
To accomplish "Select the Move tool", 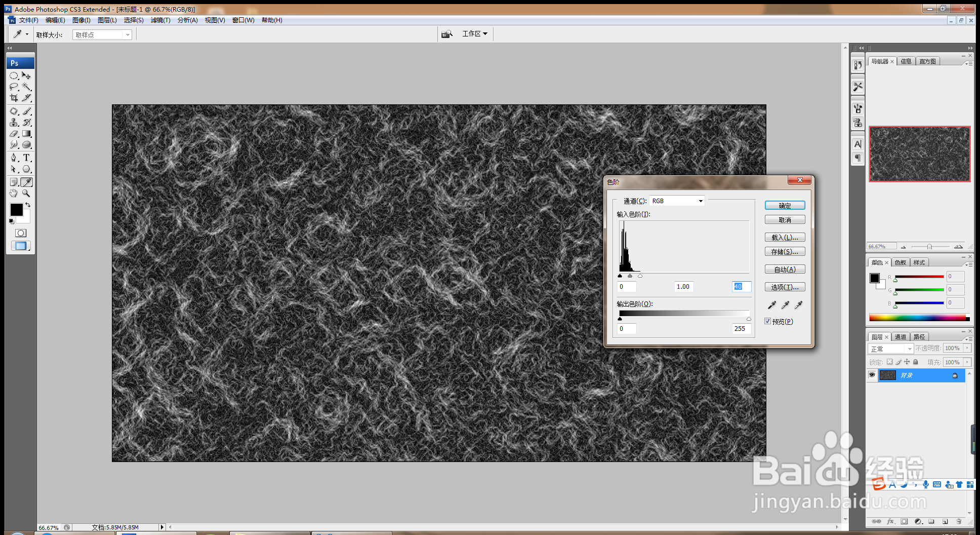I will (x=27, y=75).
